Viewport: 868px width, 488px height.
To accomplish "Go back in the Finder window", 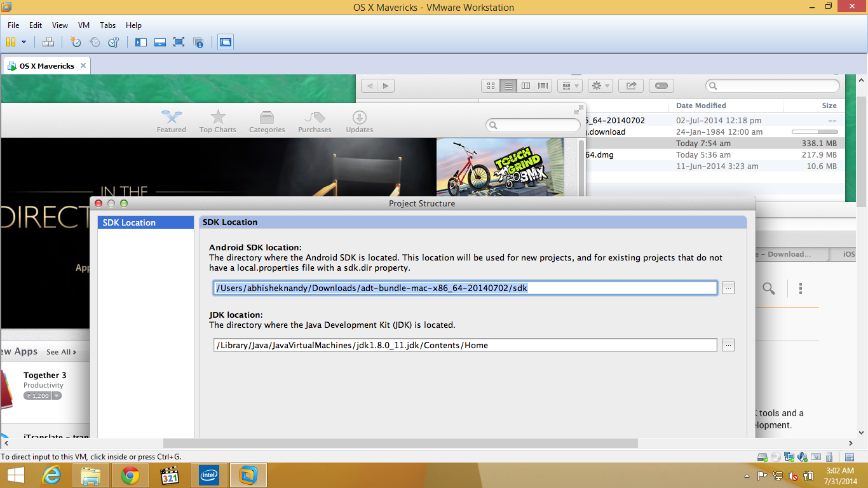I will [x=370, y=86].
